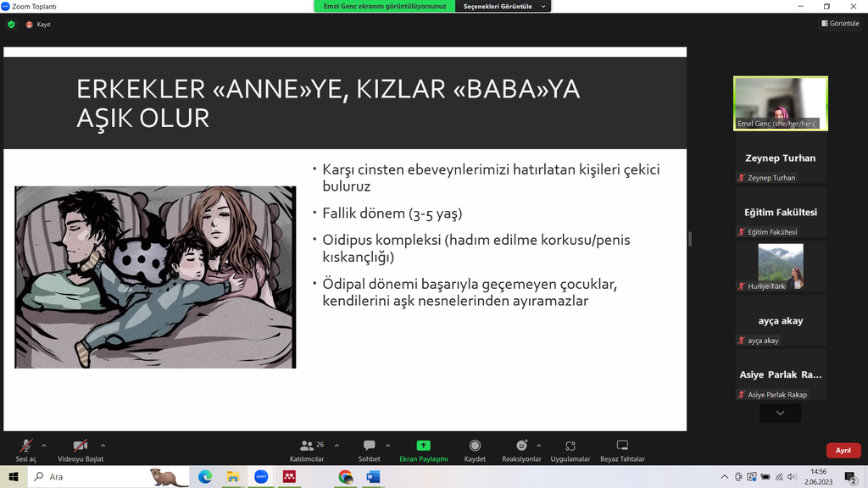This screenshot has width=868, height=488.
Task: Expand arrow next to Sohbet
Action: pos(387,446)
